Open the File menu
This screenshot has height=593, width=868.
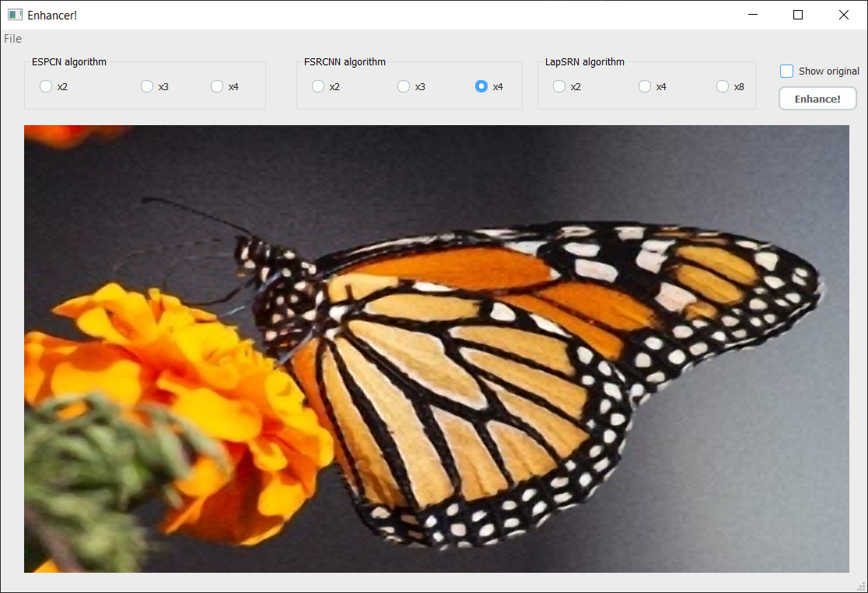12,38
